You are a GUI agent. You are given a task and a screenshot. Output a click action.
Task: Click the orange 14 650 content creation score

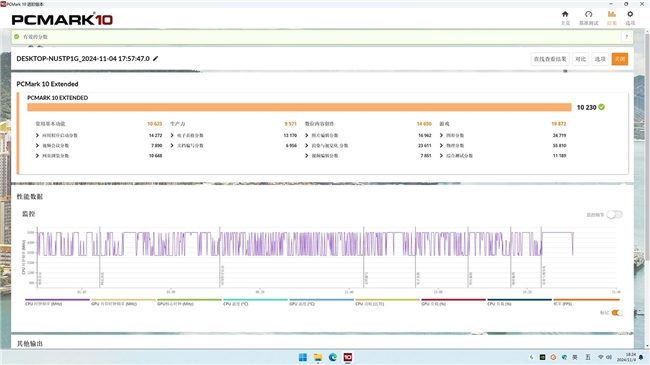(424, 124)
